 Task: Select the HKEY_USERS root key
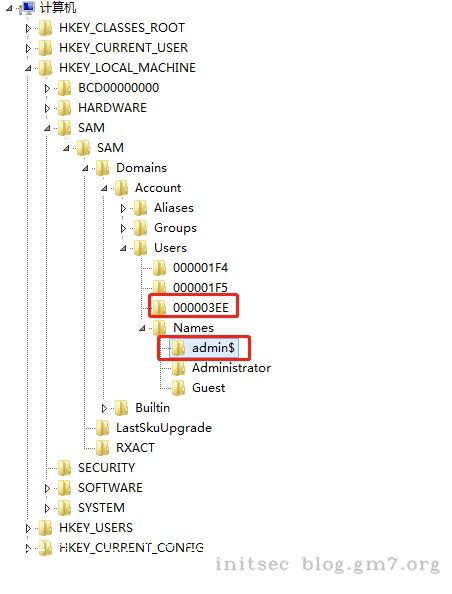[96, 528]
